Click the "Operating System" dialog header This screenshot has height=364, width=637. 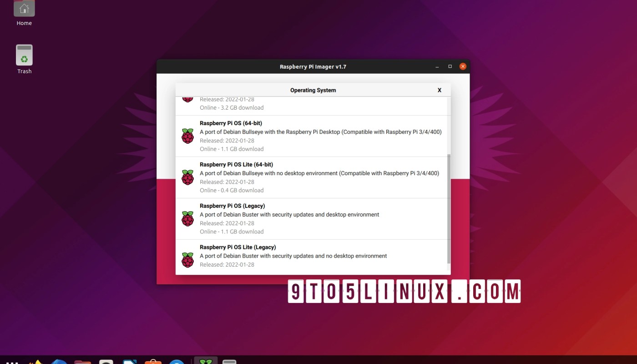click(313, 90)
